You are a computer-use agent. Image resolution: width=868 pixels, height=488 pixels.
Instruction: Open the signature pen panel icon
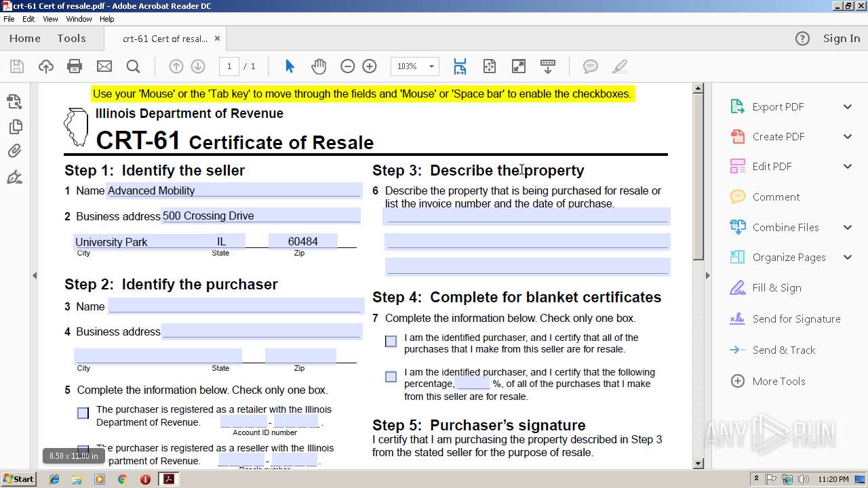14,177
